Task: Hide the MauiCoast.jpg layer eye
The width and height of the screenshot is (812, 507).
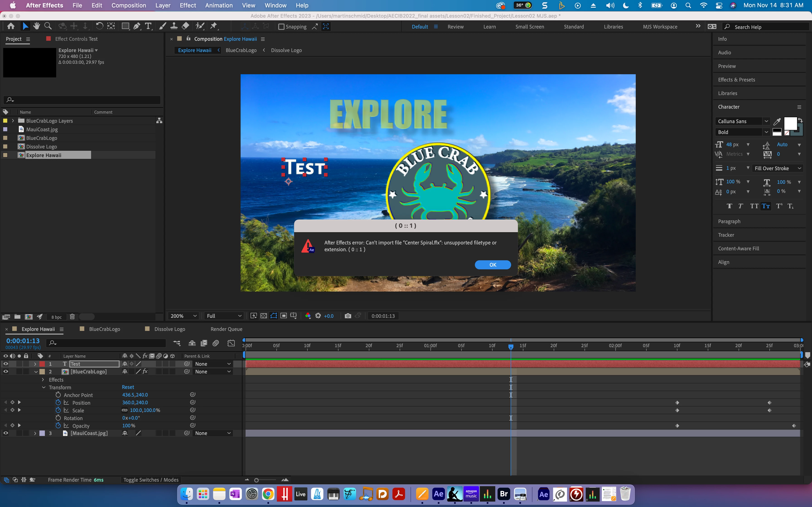Action: (6, 433)
